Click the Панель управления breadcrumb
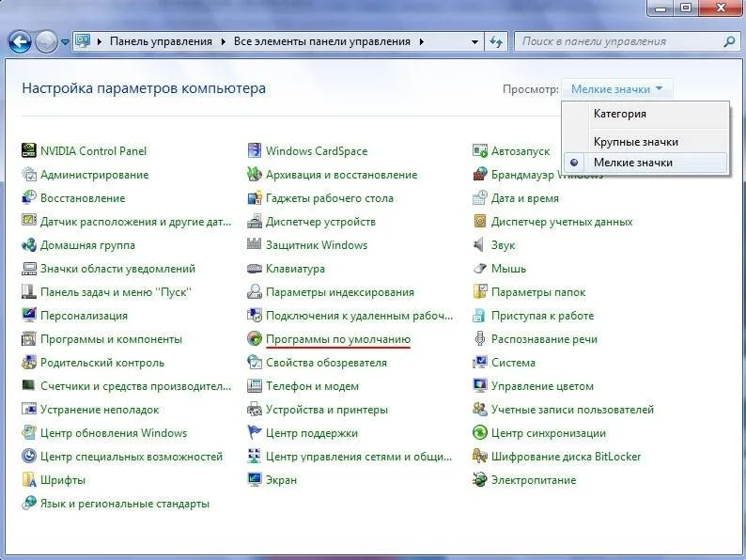The width and height of the screenshot is (746, 560). click(161, 42)
